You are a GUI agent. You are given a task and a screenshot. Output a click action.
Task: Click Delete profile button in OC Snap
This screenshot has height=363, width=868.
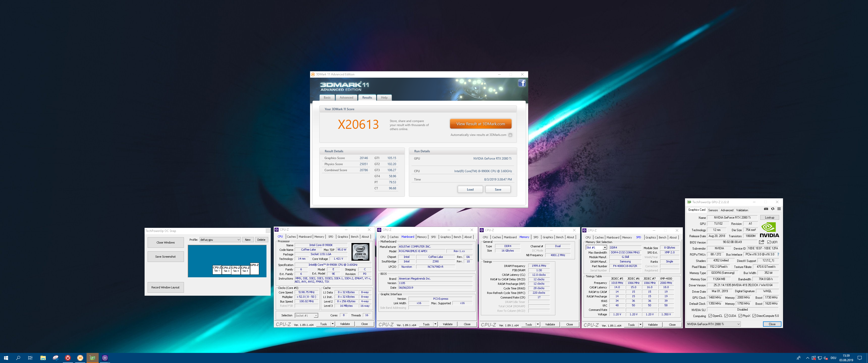coord(261,240)
